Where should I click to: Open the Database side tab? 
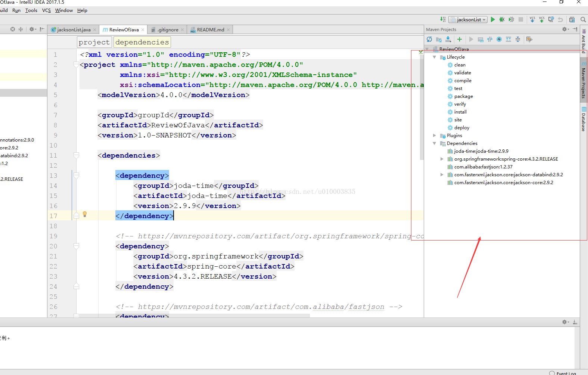584,119
